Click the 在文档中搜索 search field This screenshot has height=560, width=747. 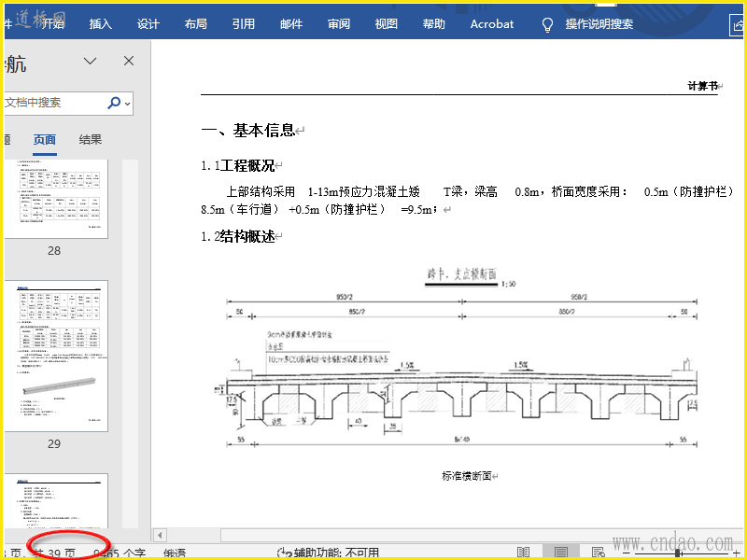click(55, 103)
